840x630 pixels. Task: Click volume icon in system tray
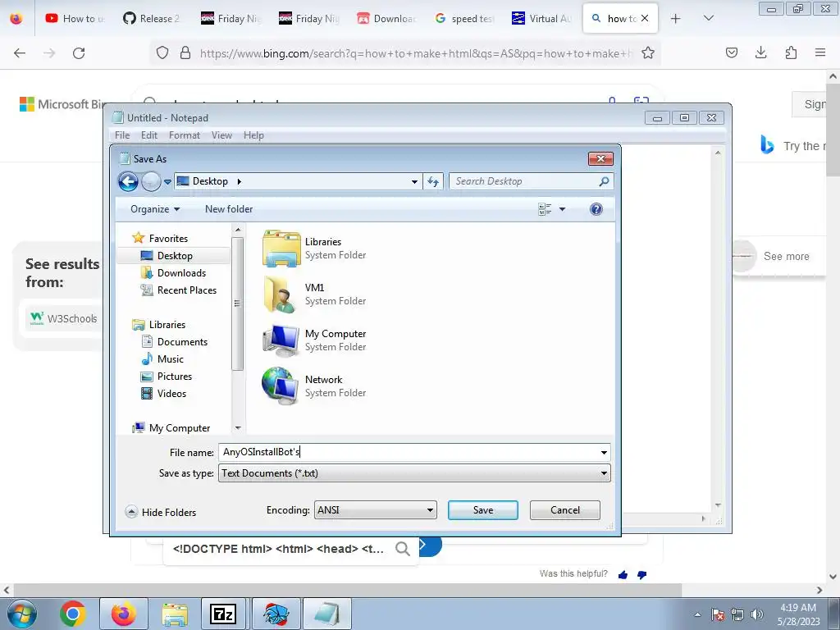click(x=757, y=614)
